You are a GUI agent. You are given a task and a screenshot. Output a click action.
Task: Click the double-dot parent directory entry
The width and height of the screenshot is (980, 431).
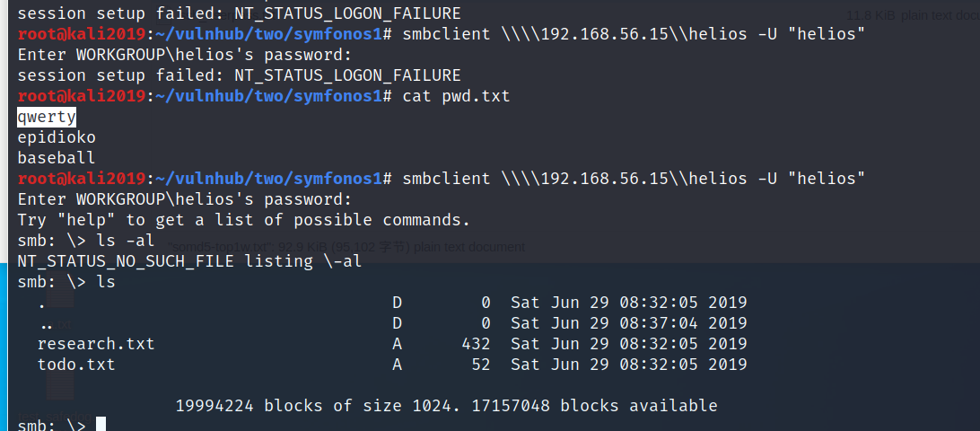(x=46, y=323)
